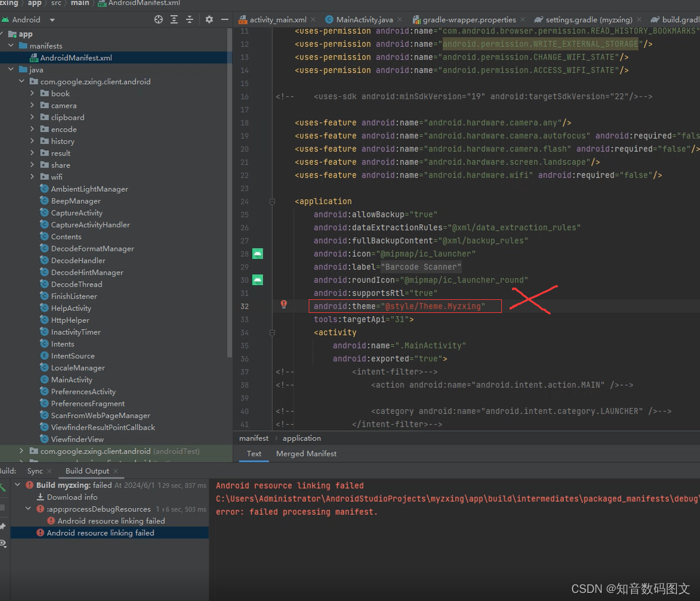Select MainActivity in the project tree

(73, 379)
